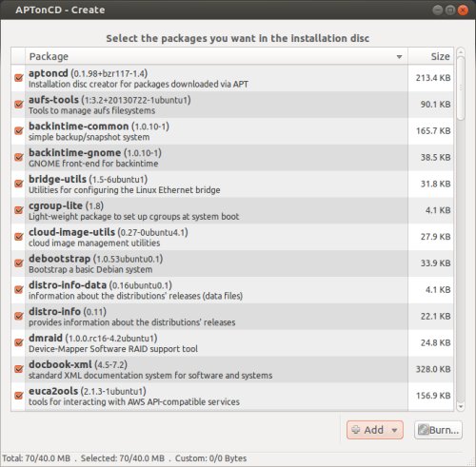
Task: Deselect the cgroup-lite checkbox
Action: [19, 210]
